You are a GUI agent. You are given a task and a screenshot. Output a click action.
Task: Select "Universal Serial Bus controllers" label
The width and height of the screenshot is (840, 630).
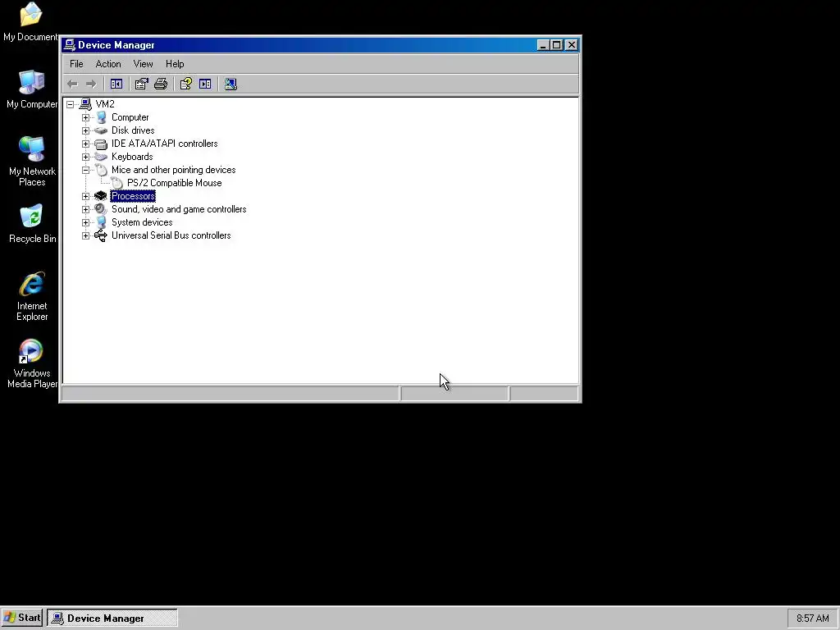click(x=171, y=235)
